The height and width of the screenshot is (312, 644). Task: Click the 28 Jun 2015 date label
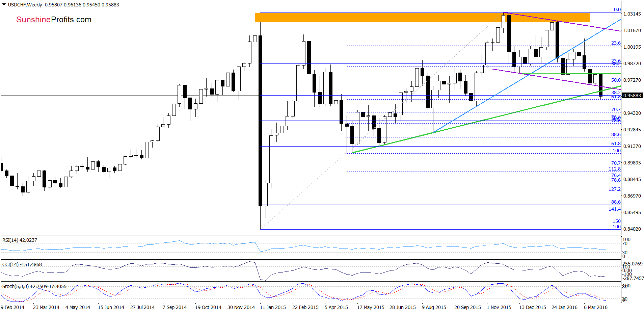tap(403, 307)
